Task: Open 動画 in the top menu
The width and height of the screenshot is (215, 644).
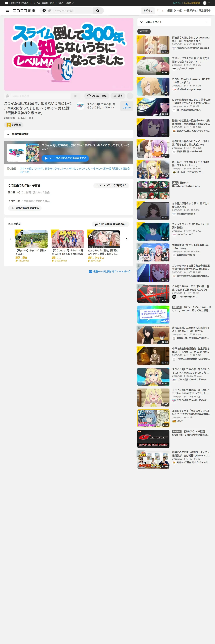Action: tap(13, 3)
